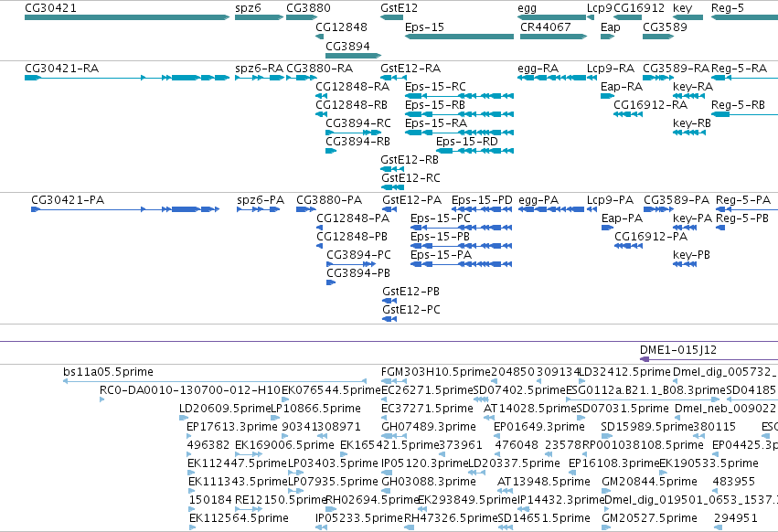Select the egg-RA transcript label
This screenshot has height=532, width=778.
[538, 69]
